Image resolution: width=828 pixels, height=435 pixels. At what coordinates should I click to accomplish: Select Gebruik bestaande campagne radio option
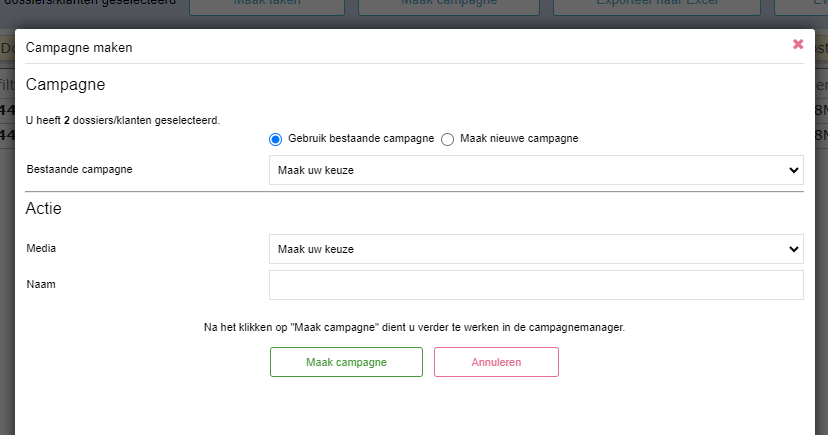click(x=275, y=139)
